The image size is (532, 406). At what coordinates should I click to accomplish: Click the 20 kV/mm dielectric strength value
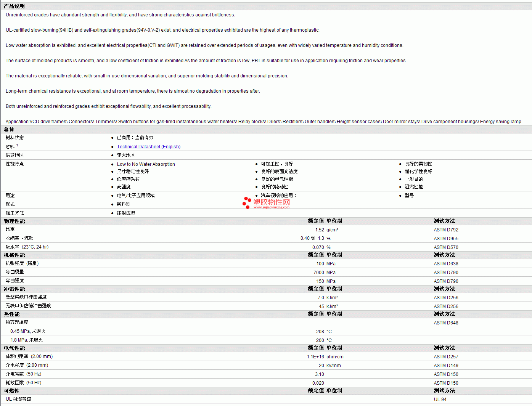[330, 366]
